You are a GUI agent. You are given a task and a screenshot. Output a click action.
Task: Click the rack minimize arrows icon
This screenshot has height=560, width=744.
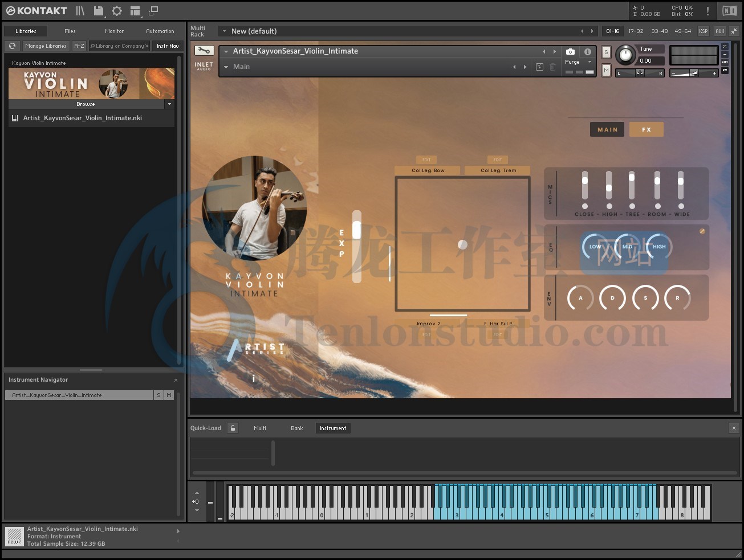pos(734,31)
